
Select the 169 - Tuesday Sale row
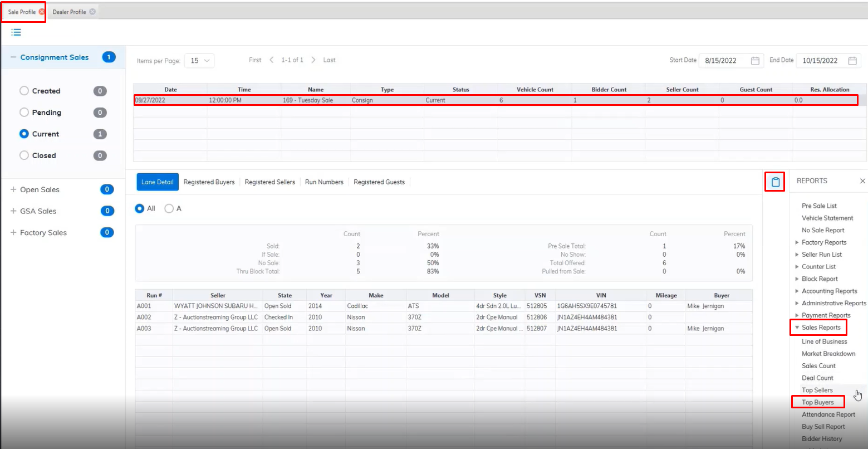[x=315, y=100]
